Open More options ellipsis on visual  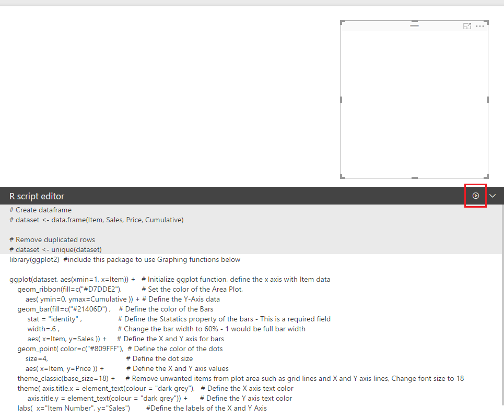pos(480,26)
